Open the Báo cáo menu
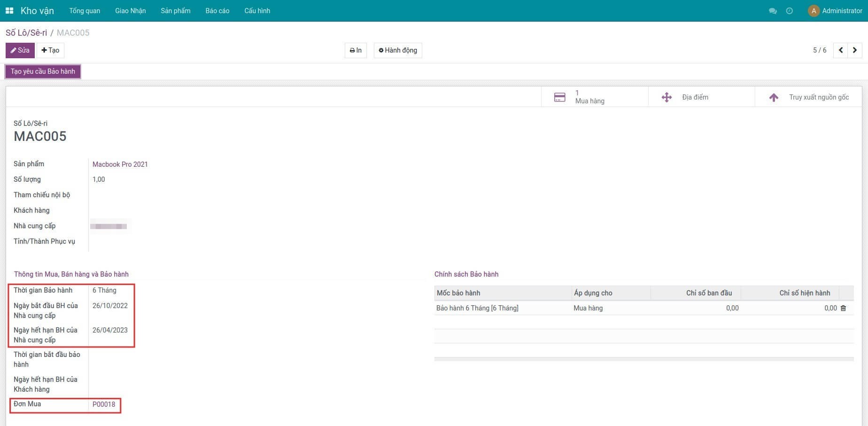868x426 pixels. [x=217, y=11]
